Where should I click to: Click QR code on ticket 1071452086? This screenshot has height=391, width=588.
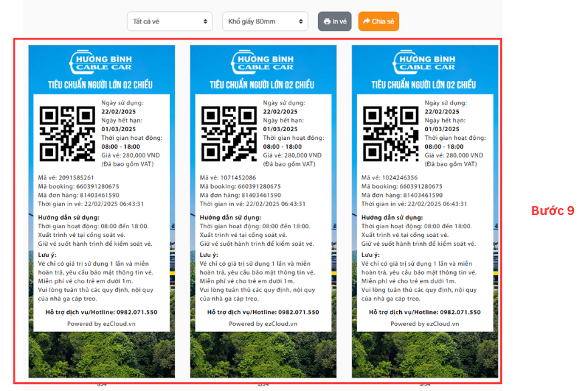point(228,133)
